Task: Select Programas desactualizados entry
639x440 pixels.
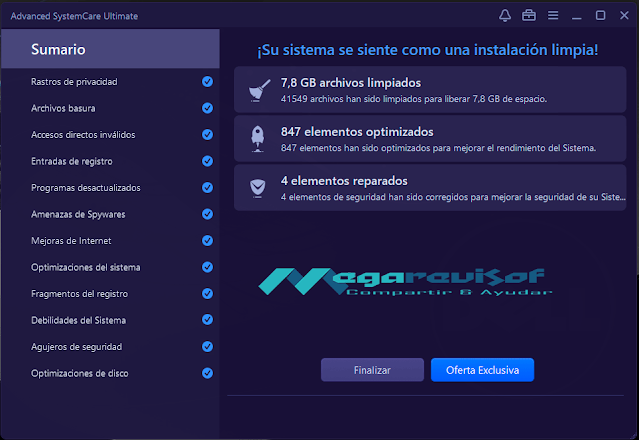Action: pos(86,188)
